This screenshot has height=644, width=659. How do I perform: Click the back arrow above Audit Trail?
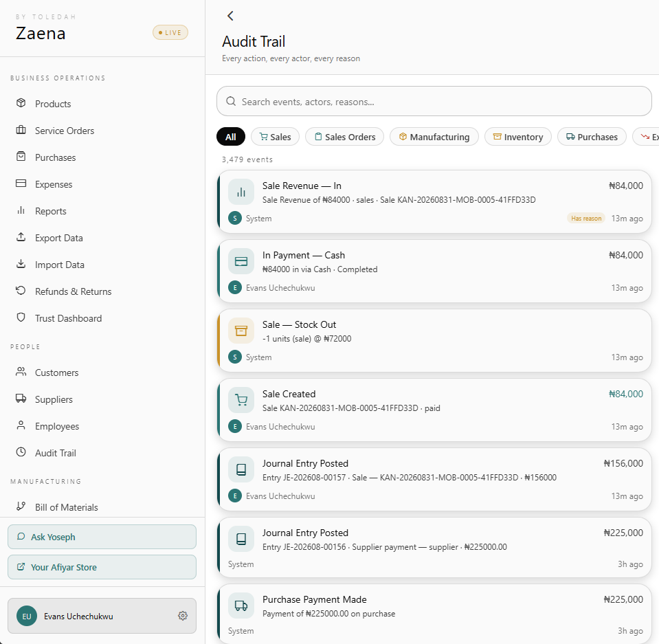point(230,16)
